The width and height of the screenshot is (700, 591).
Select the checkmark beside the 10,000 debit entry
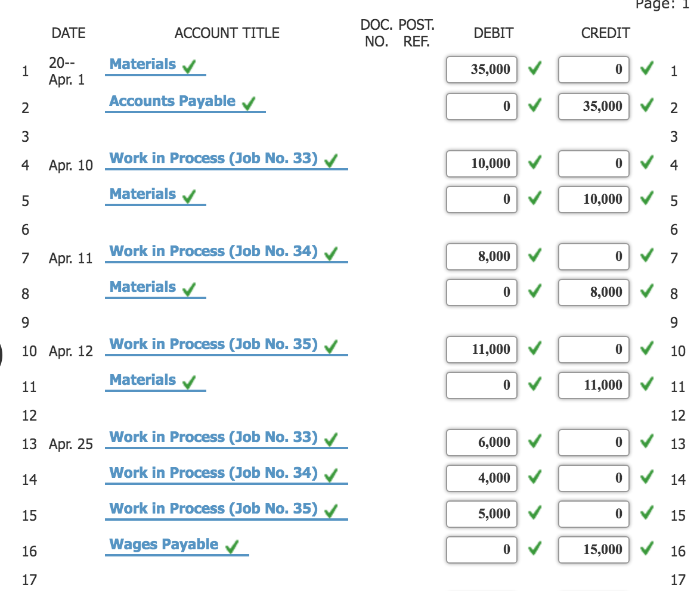pos(534,163)
